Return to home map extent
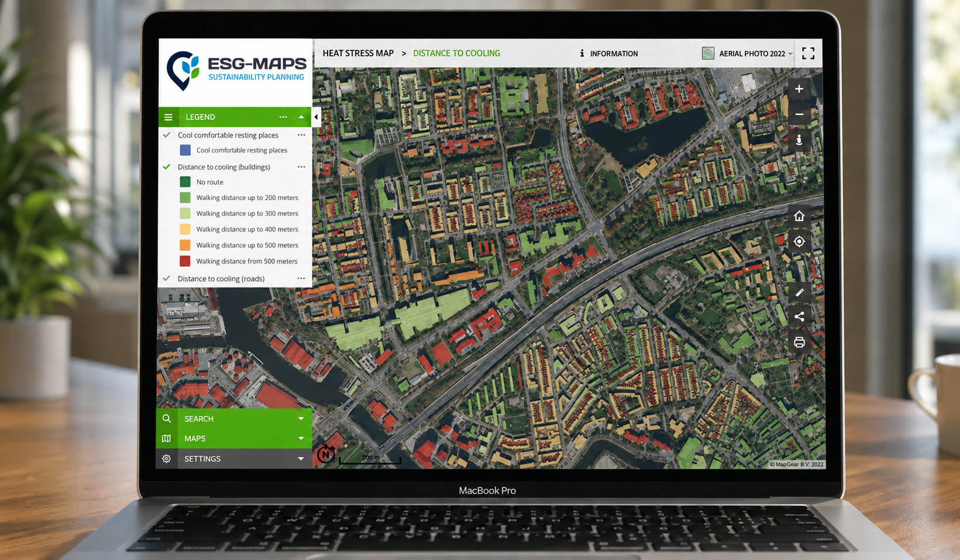The image size is (960, 560). pyautogui.click(x=799, y=216)
